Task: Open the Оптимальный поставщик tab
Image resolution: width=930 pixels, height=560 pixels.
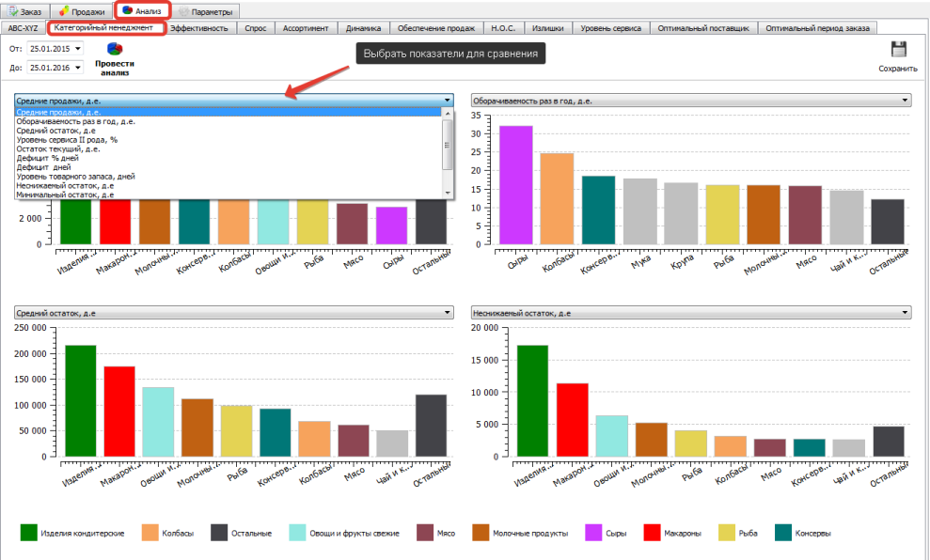Action: (703, 28)
